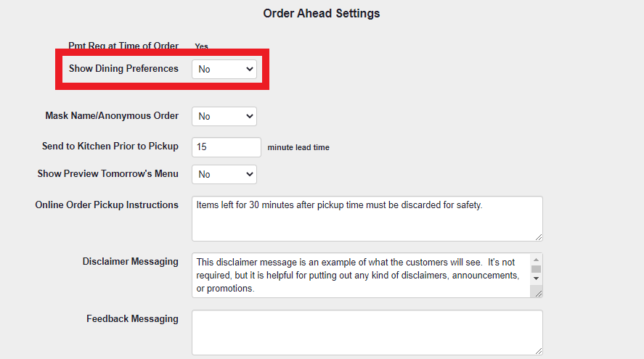Screen dimensions: 644x359
Task: Click into the Online Order Pickup Instructions box
Action: pos(367,218)
